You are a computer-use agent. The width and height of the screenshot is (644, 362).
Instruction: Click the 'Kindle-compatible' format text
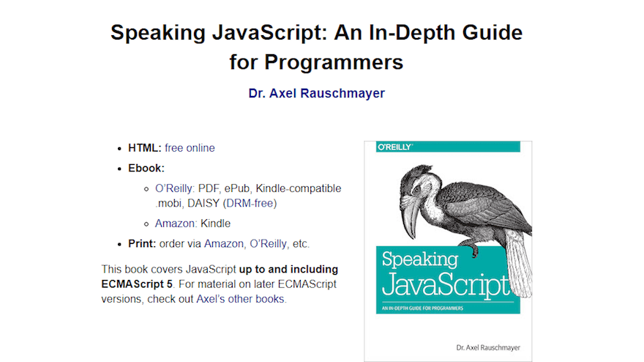click(x=299, y=188)
